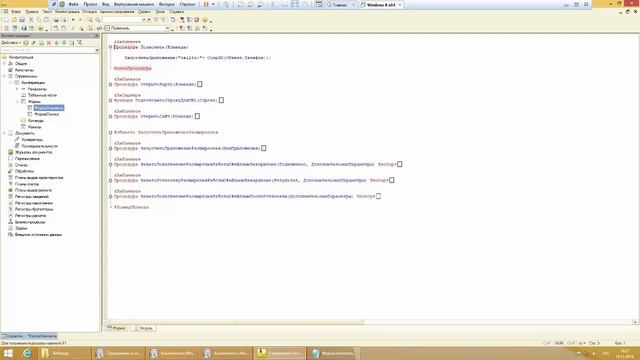Collapse the #Область ЗапуститьПриложениеРасширения region
Image resolution: width=640 pixels, height=360 pixels.
tap(111, 132)
